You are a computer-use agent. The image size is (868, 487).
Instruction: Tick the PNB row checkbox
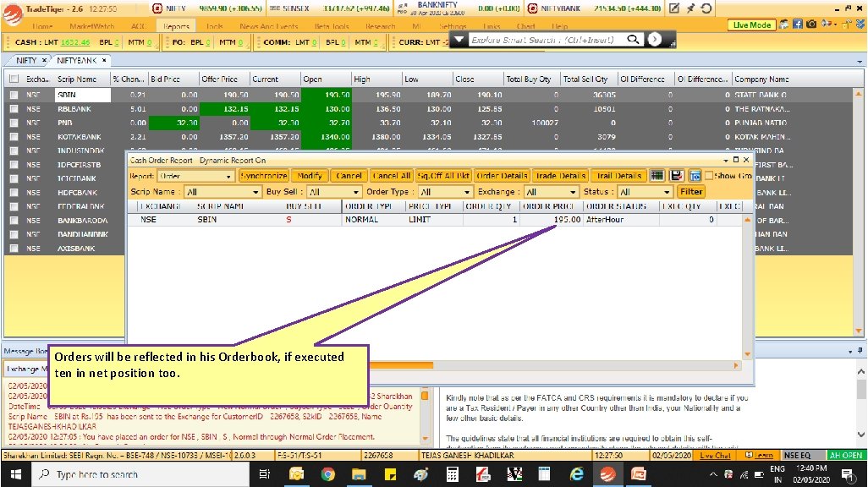[x=14, y=123]
